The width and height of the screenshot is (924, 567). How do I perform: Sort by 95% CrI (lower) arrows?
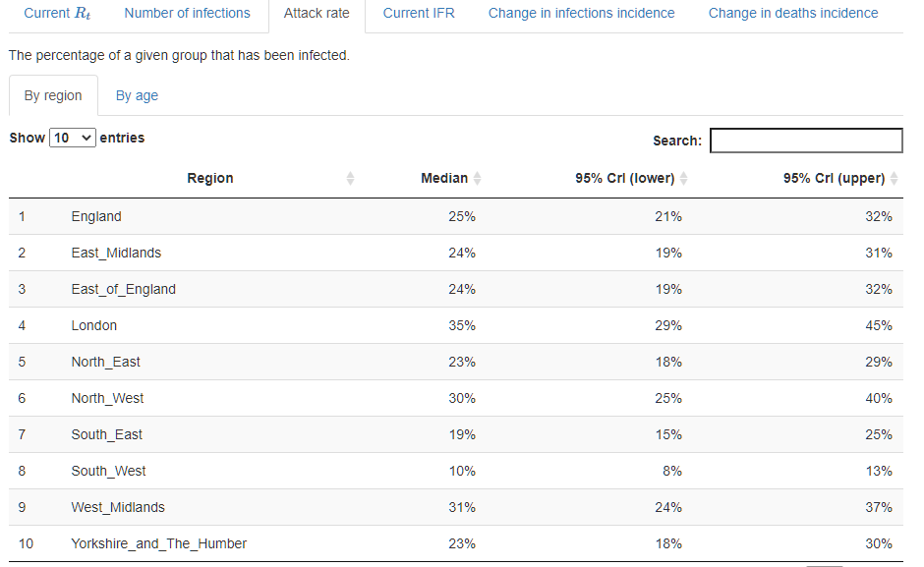683,179
